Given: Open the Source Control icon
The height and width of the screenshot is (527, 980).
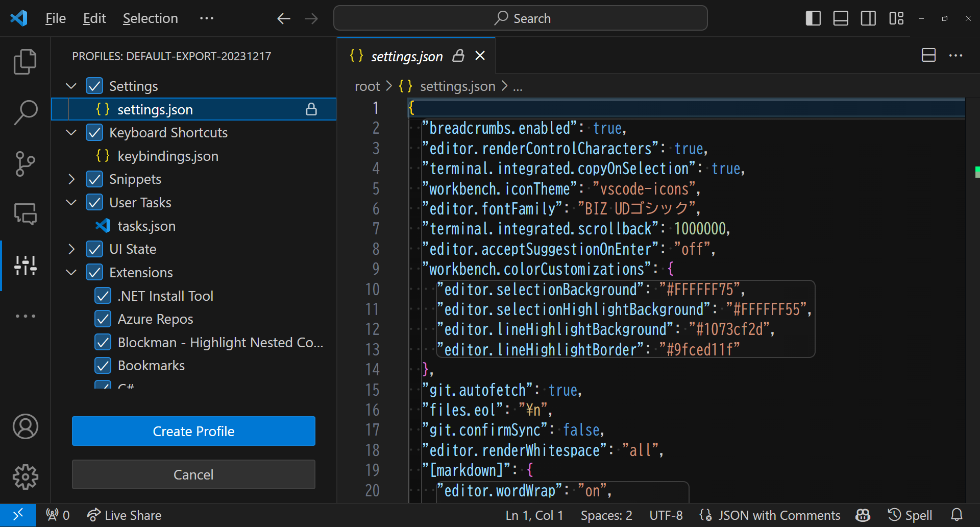Looking at the screenshot, I should click(24, 163).
